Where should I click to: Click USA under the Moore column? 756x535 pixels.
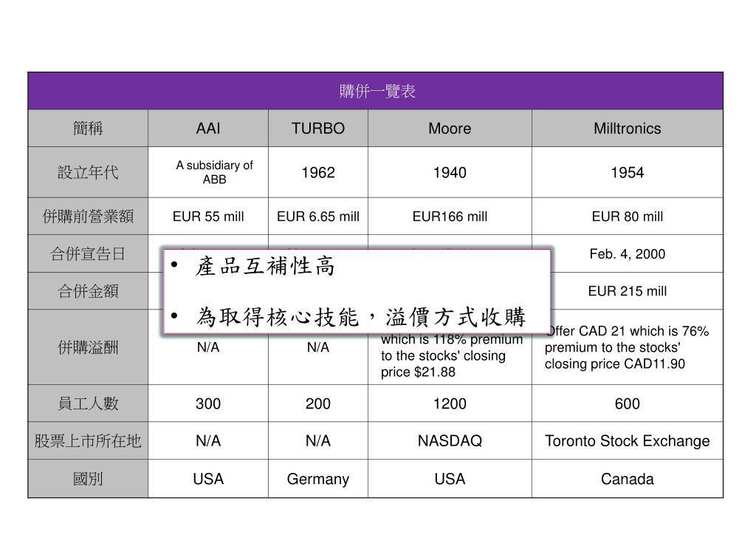coord(450,479)
